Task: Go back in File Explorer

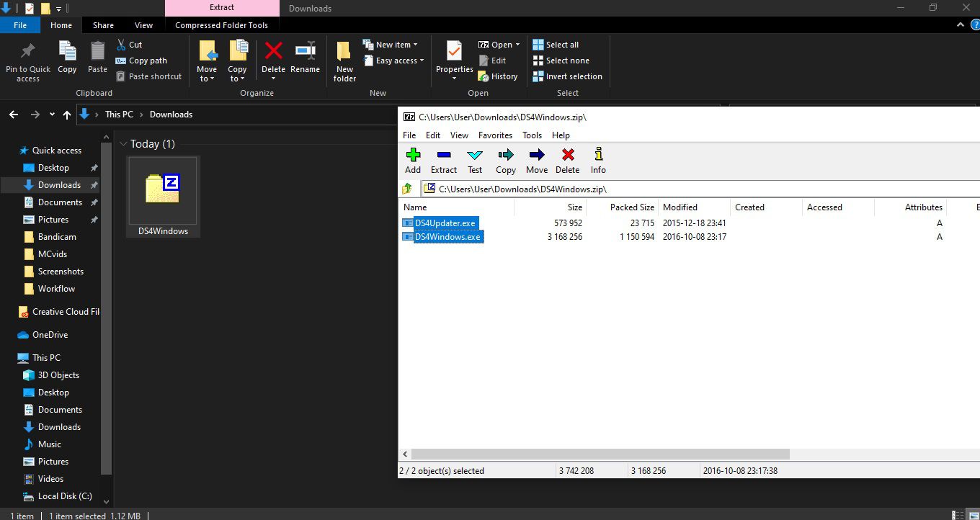Action: pyautogui.click(x=14, y=115)
